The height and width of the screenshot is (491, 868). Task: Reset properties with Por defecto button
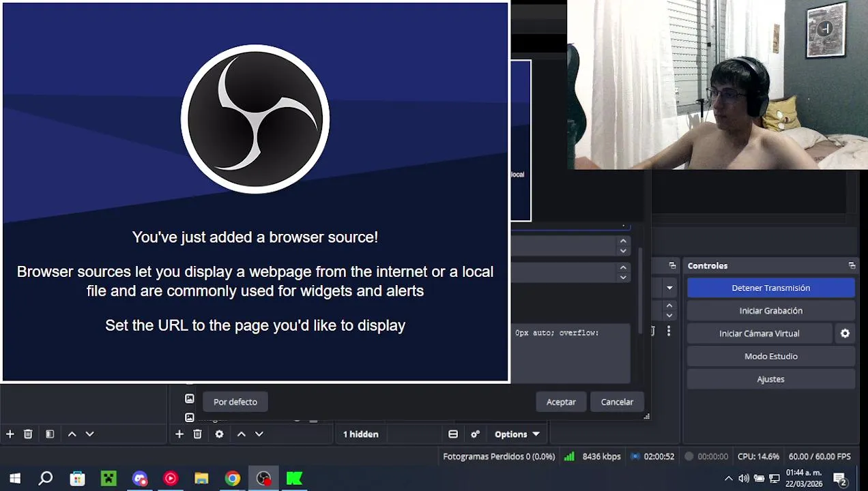click(x=235, y=402)
